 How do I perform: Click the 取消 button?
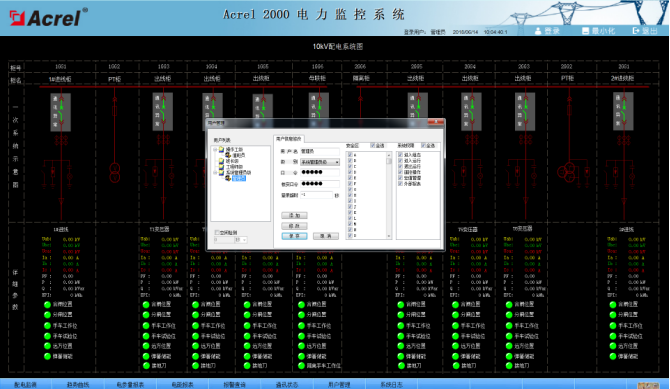click(x=326, y=236)
